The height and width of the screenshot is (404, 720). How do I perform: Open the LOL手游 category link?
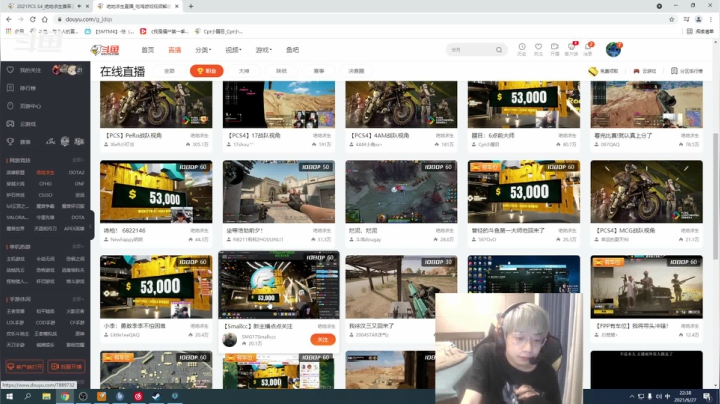coord(15,323)
